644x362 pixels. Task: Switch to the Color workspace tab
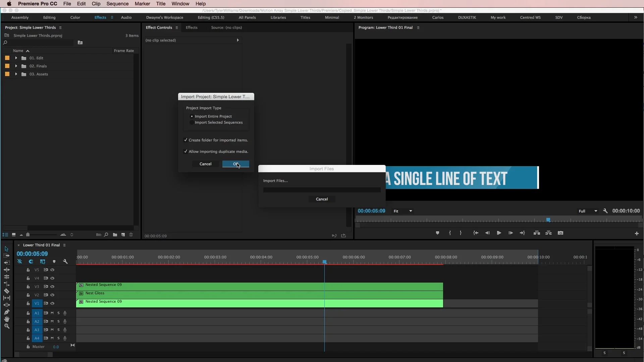75,17
